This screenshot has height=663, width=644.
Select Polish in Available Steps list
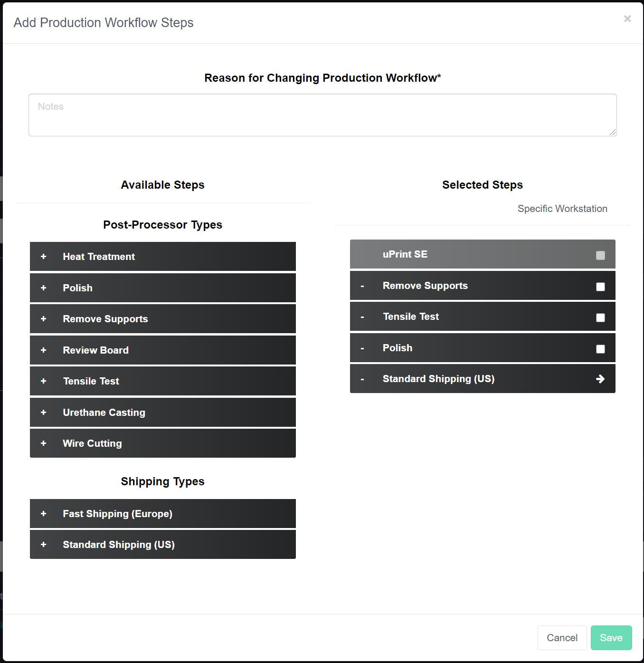click(78, 288)
